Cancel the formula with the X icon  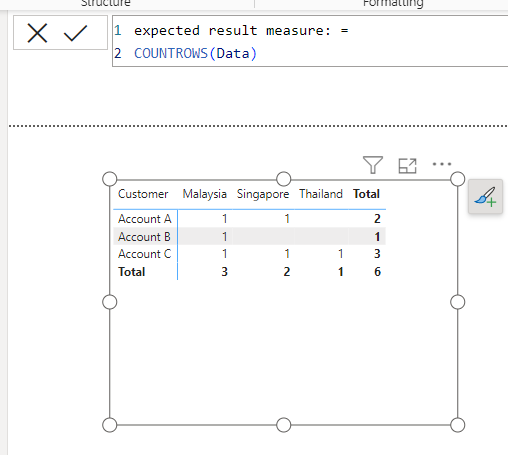click(x=37, y=33)
